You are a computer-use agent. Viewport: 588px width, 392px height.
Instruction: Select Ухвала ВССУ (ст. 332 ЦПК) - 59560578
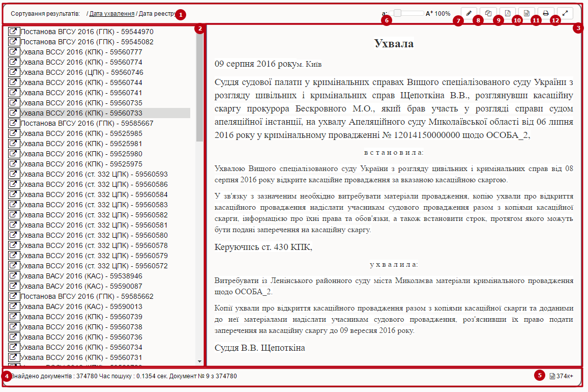coord(94,245)
